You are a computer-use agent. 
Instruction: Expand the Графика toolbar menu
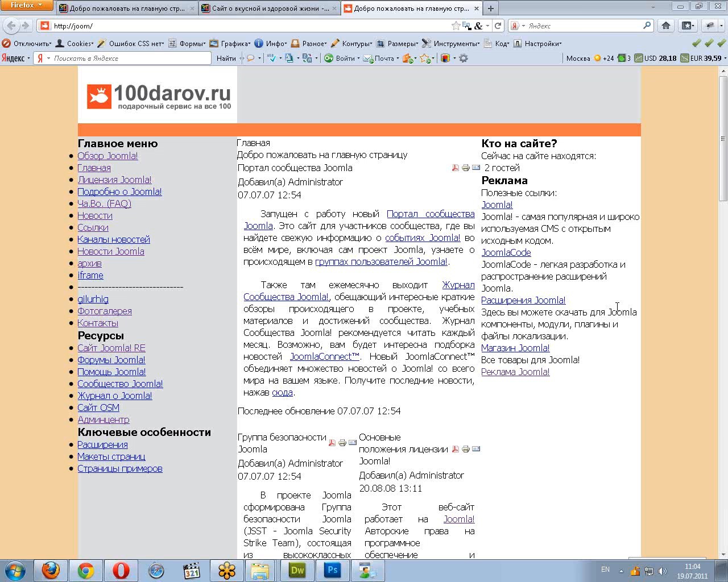point(230,43)
